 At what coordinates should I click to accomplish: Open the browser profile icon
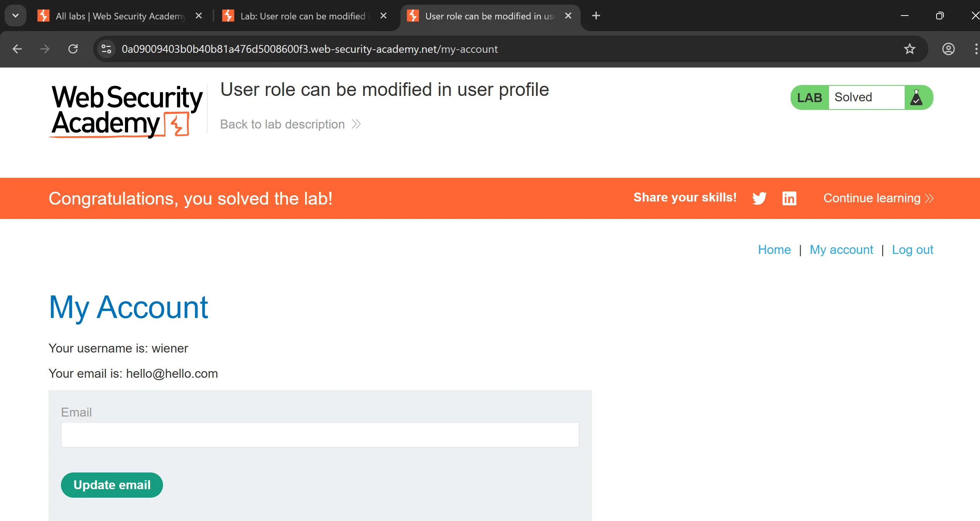(949, 49)
